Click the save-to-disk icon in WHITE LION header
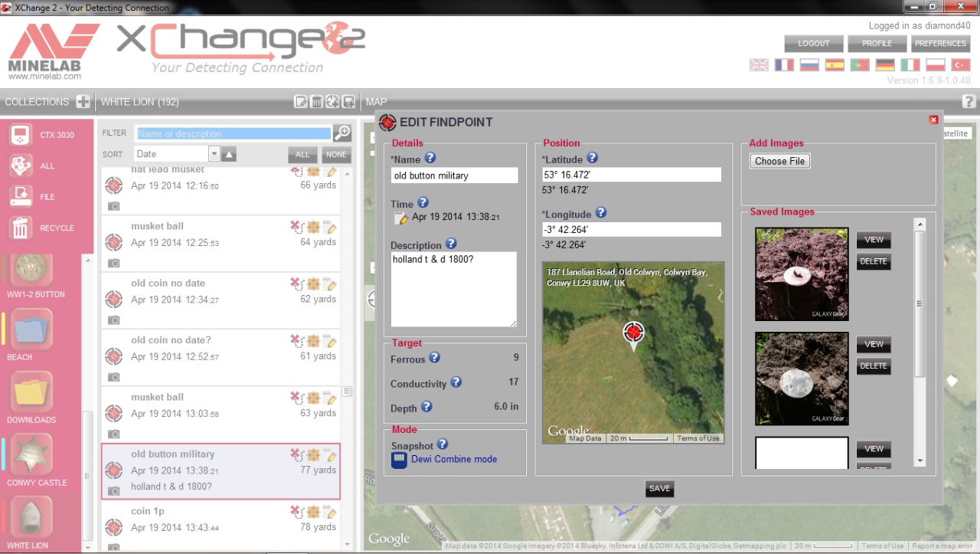The width and height of the screenshot is (980, 554). point(348,102)
